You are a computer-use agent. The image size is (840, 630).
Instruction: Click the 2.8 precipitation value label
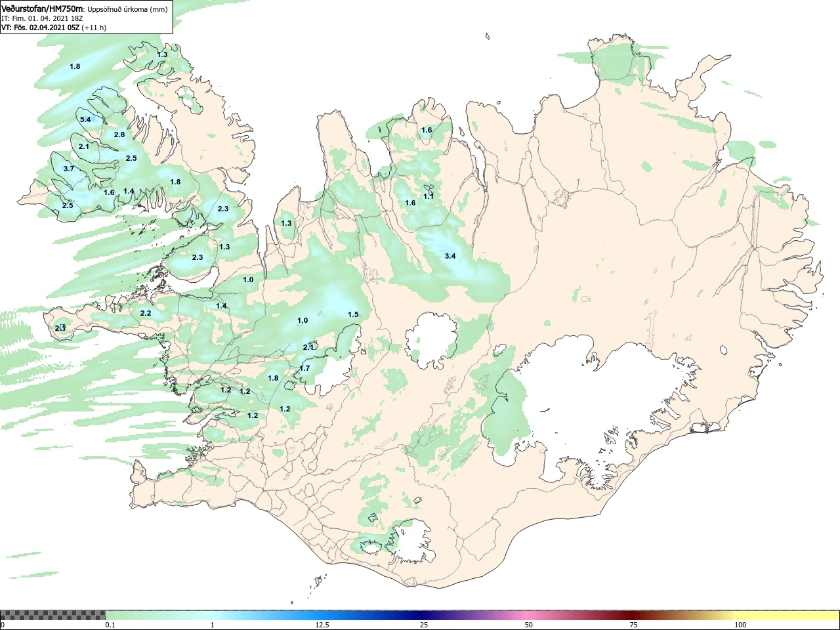click(x=119, y=135)
